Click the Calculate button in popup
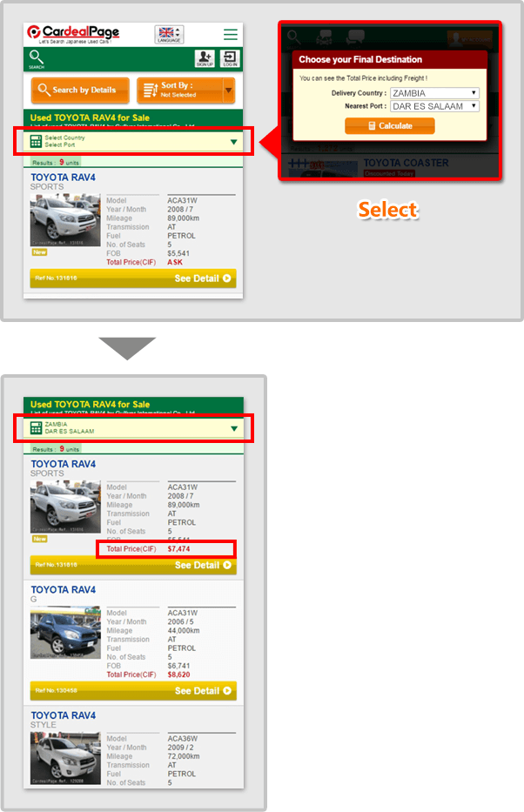524x812 pixels. [x=390, y=126]
